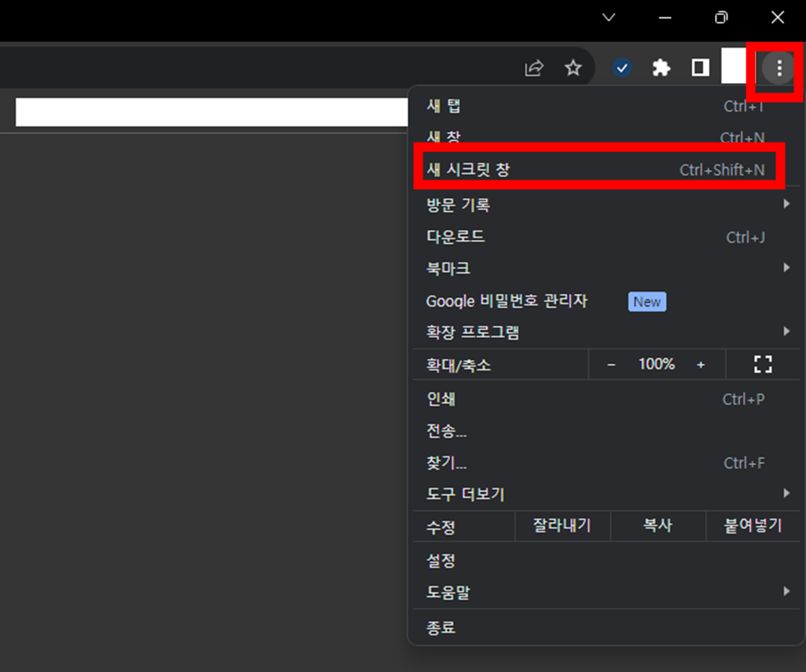Click the blue checkmark extension icon
806x672 pixels.
(x=622, y=67)
